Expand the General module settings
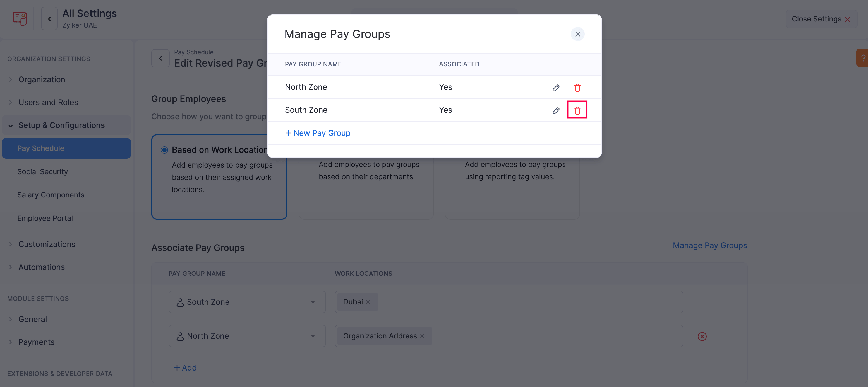 click(x=33, y=319)
